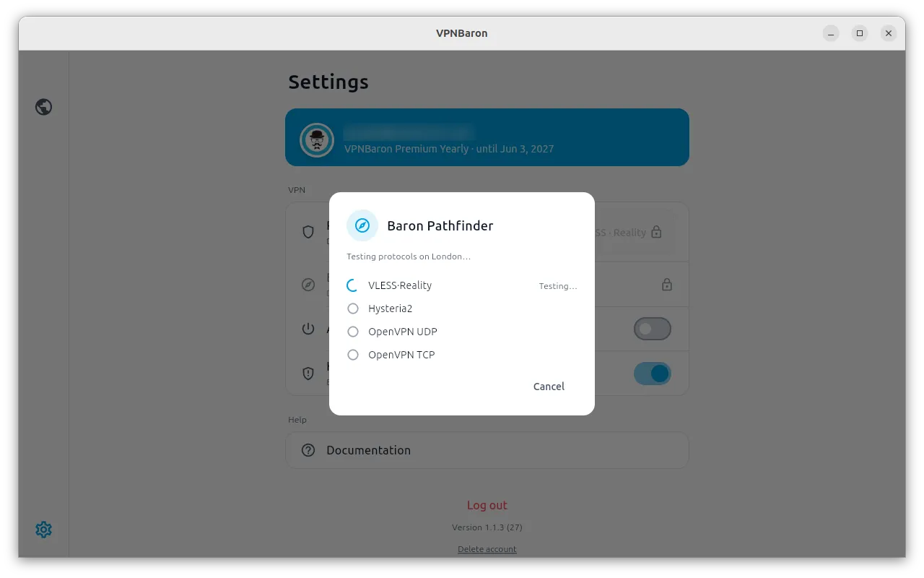Viewport: 924px width, 578px height.
Task: Click the Baron Pathfinder compass icon
Action: pos(362,225)
